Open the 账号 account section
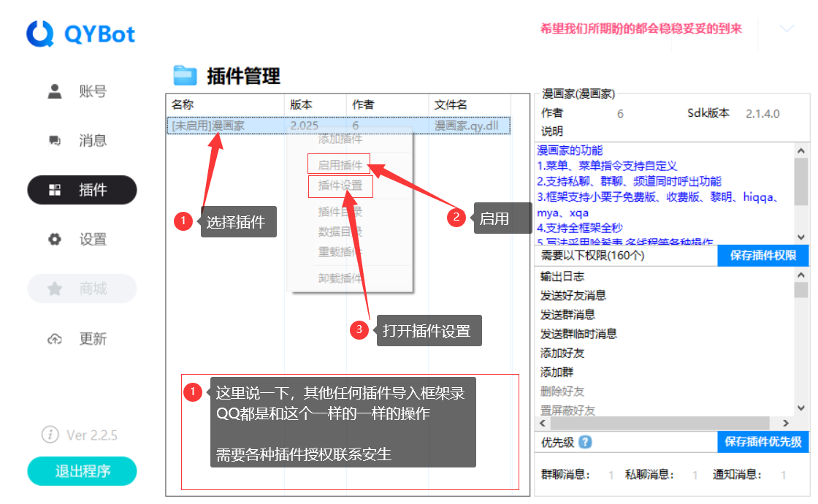 [x=82, y=91]
